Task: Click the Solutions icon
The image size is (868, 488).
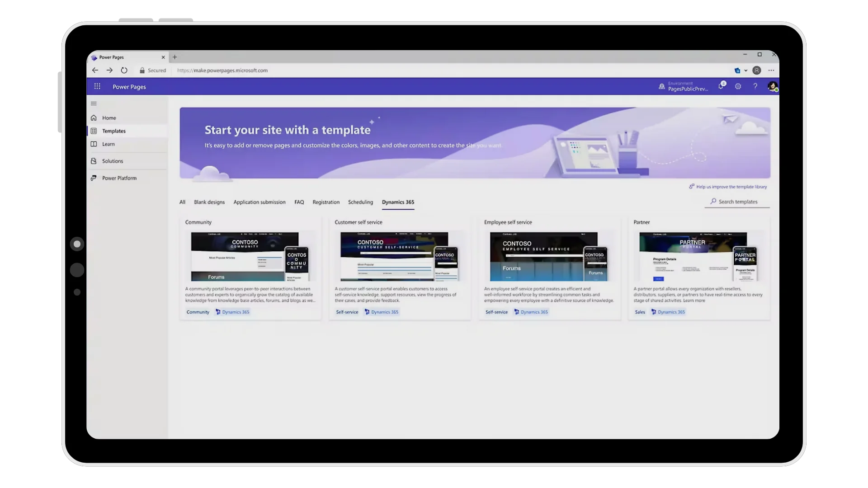Action: pos(94,161)
